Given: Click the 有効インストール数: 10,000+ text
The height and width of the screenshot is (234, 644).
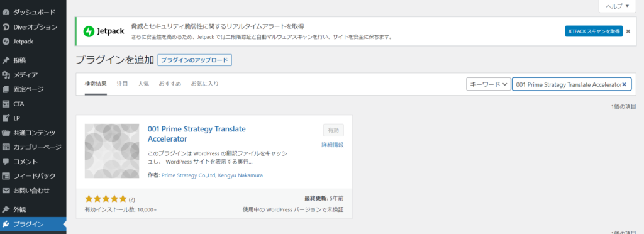Looking at the screenshot, I should [x=121, y=209].
